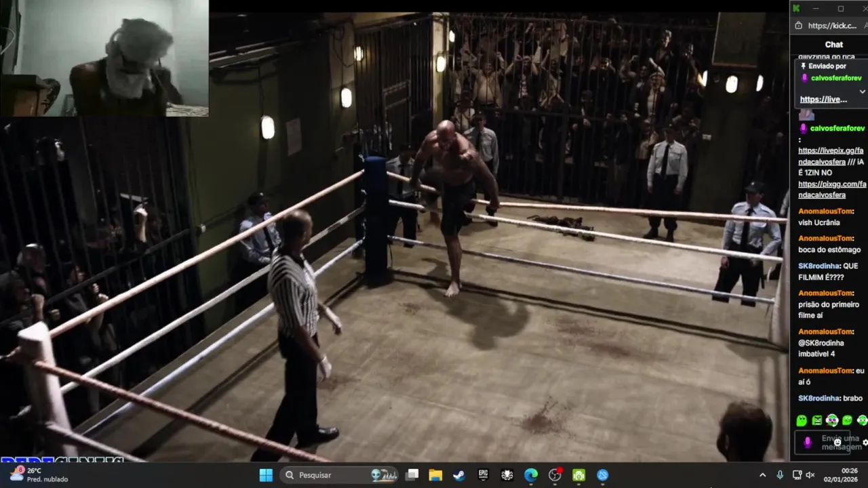Open the pinned https://live... link
Image resolution: width=868 pixels, height=488 pixels.
(823, 99)
